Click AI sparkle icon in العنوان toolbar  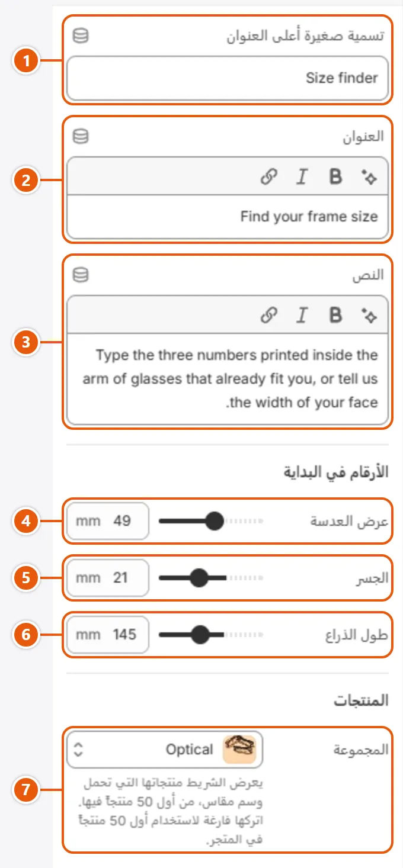(x=369, y=176)
